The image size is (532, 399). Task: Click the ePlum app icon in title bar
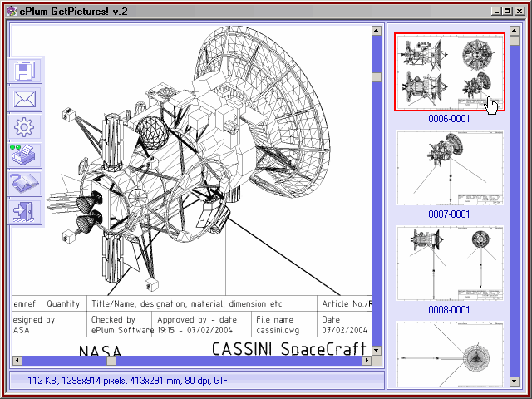tap(12, 11)
